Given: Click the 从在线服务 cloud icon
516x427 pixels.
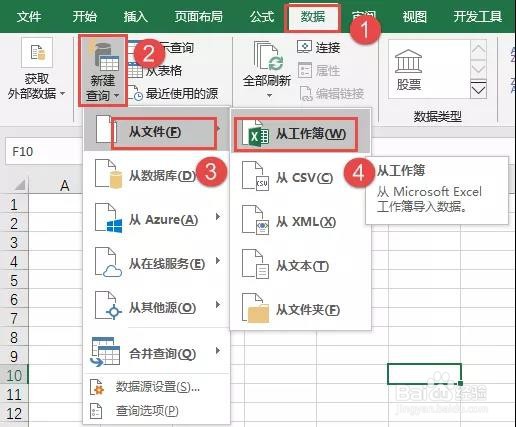Looking at the screenshot, I should pos(108,262).
